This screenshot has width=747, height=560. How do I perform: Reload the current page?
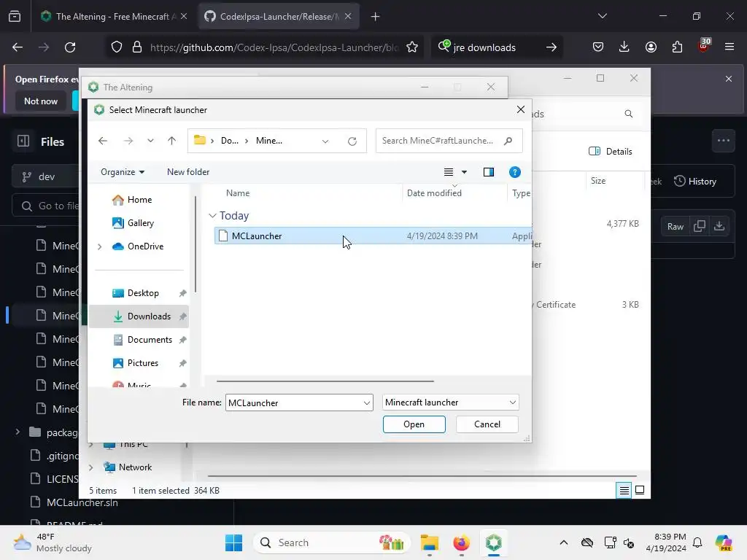pos(70,47)
